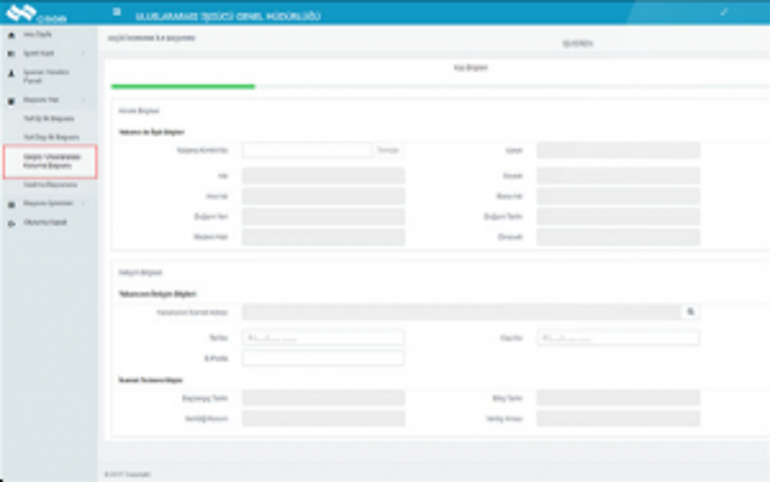Image resolution: width=770 pixels, height=482 pixels.
Task: Click the pencil icon in top-right header
Action: (724, 12)
